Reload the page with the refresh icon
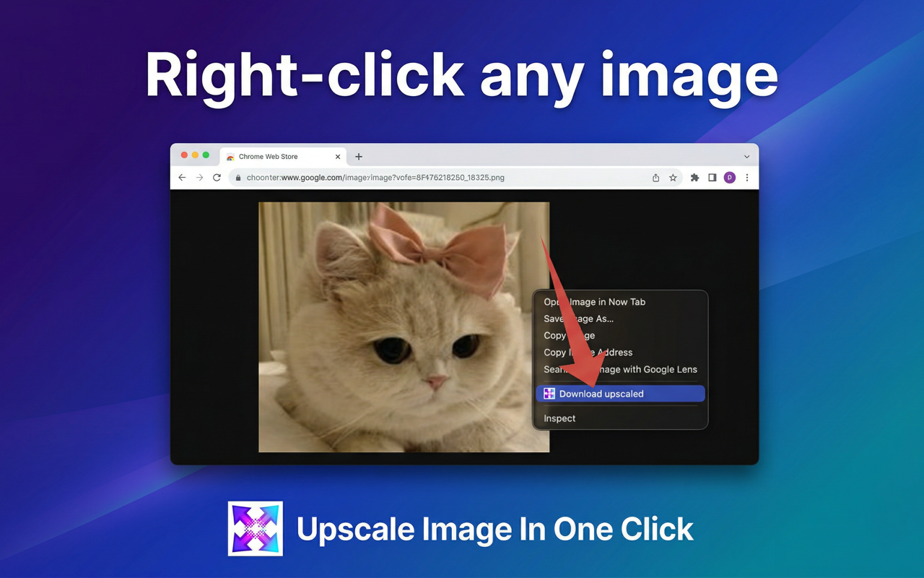The image size is (924, 578). pos(217,178)
